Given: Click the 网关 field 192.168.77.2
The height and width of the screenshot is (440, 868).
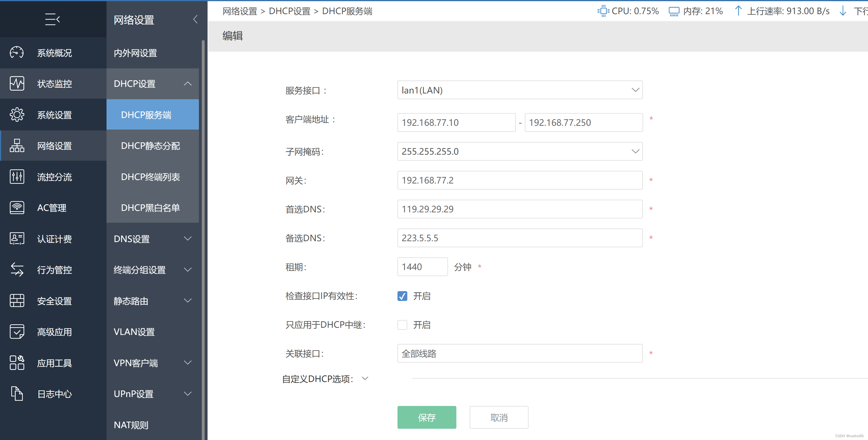Looking at the screenshot, I should pyautogui.click(x=520, y=180).
